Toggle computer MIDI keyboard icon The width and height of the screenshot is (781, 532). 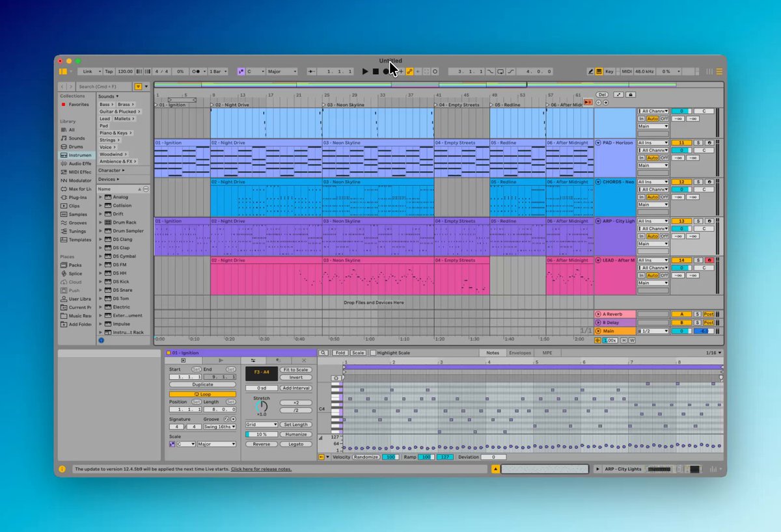pyautogui.click(x=599, y=72)
